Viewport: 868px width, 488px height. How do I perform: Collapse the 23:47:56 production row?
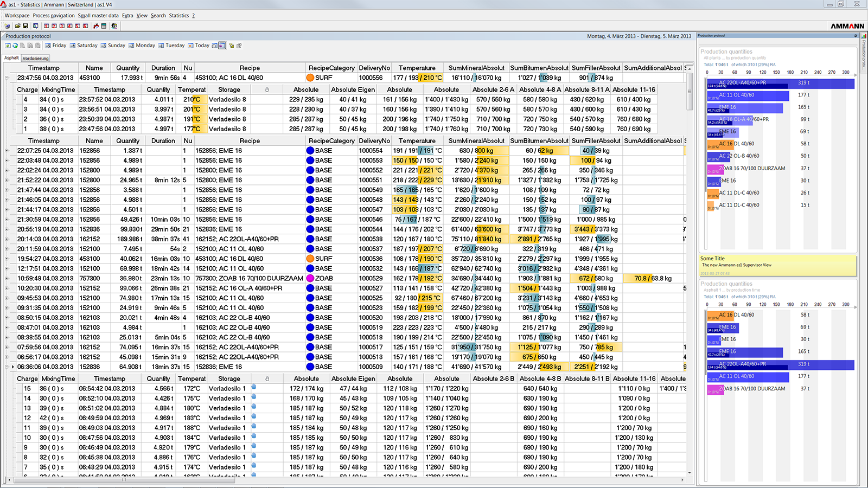point(7,78)
